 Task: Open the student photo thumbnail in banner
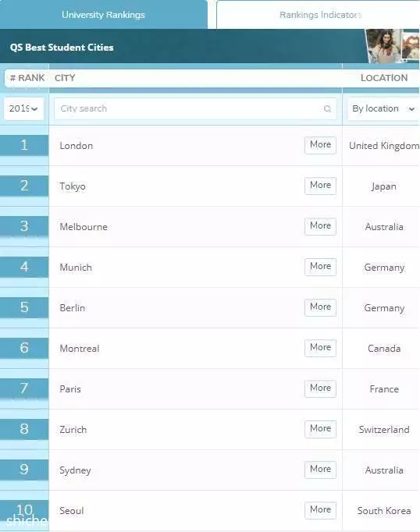point(383,46)
